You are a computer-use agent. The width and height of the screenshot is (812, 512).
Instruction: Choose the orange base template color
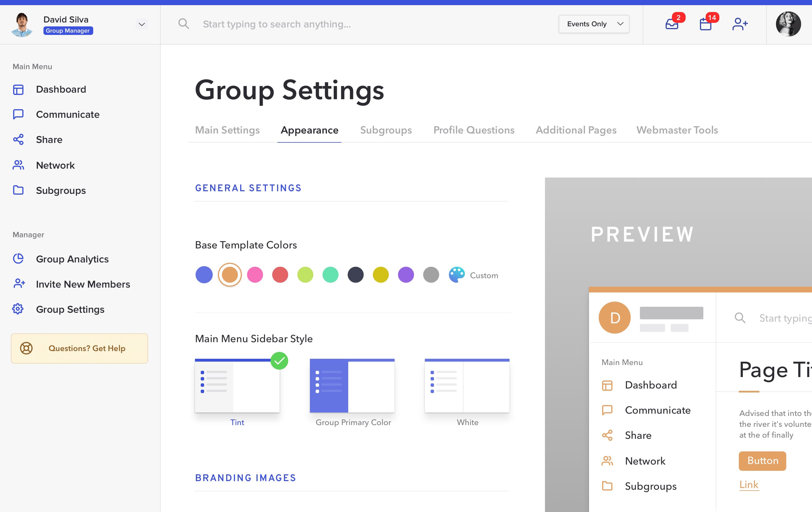[230, 275]
